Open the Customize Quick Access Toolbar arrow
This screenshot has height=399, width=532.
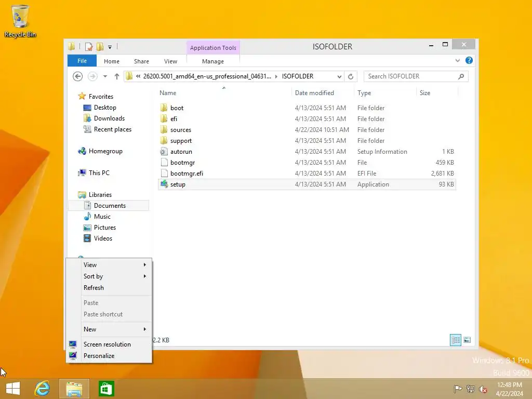tap(110, 47)
